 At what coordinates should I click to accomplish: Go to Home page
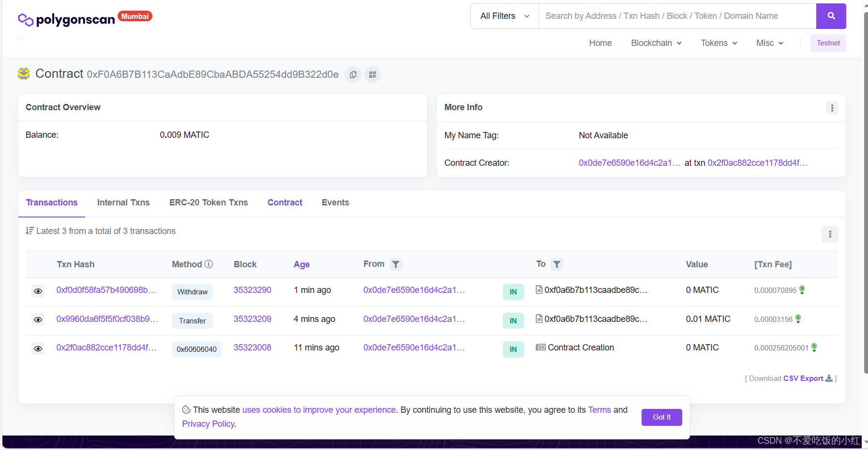[x=600, y=43]
